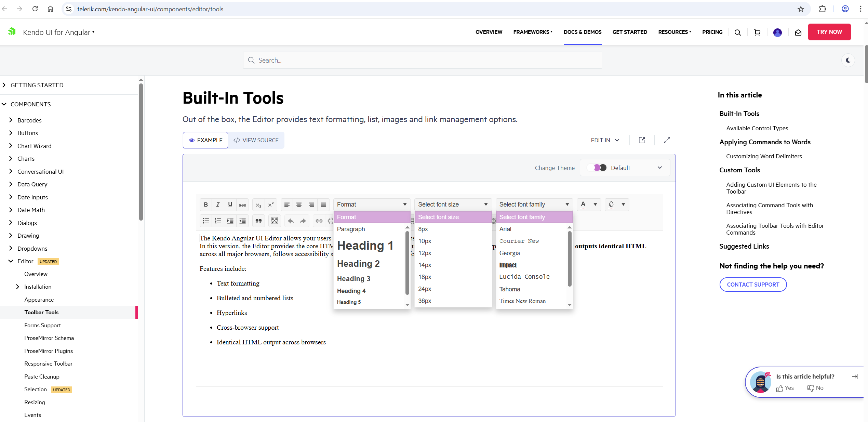Open the user account avatar
The width and height of the screenshot is (868, 422).
[777, 32]
